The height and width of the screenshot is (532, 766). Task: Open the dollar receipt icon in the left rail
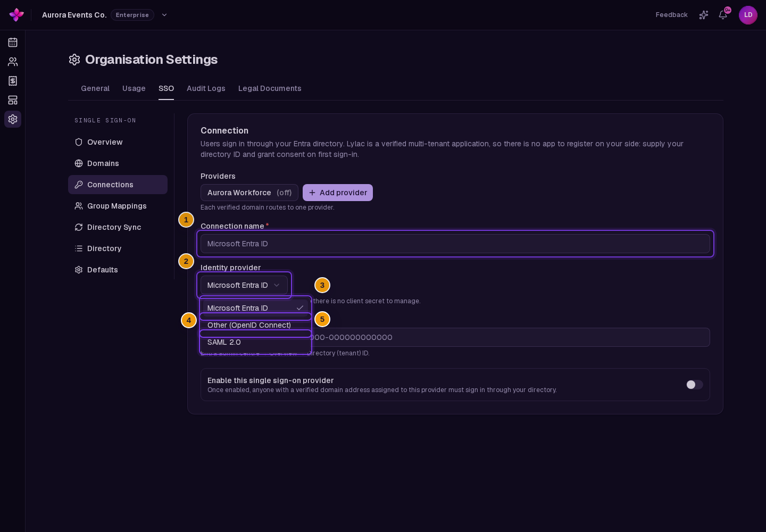(x=13, y=81)
